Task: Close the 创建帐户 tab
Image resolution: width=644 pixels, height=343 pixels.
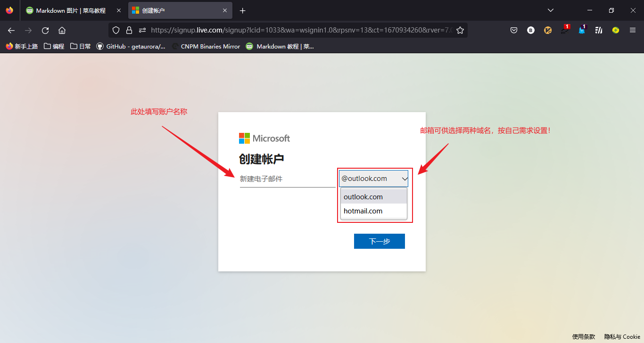Action: (x=225, y=10)
